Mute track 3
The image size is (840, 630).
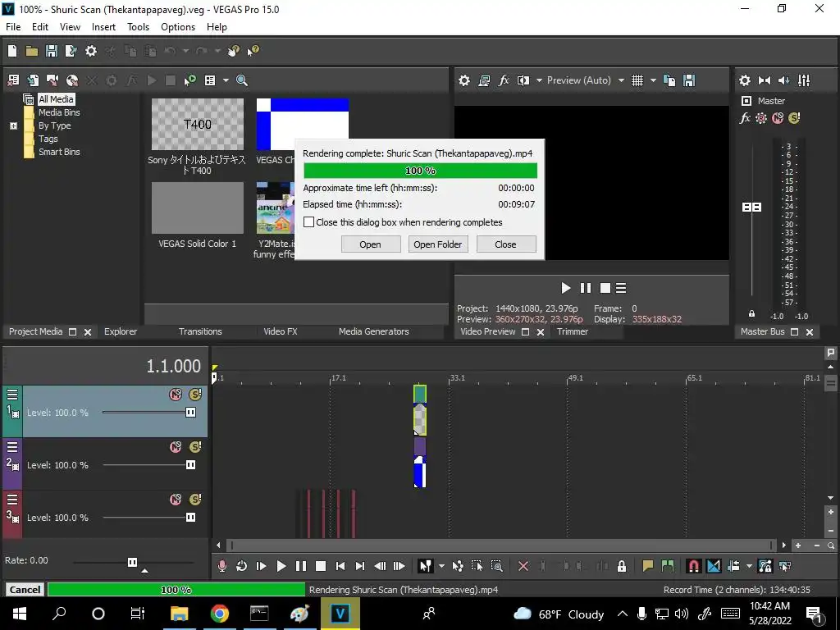click(176, 500)
